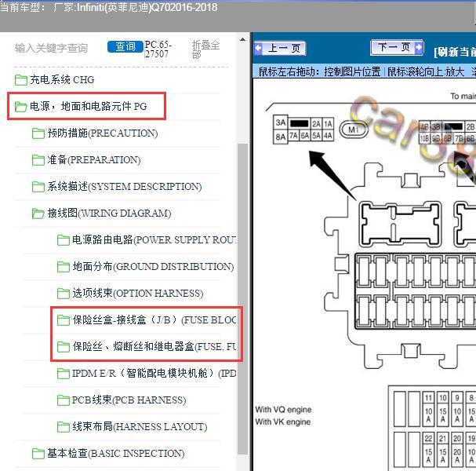Image resolution: width=476 pixels, height=471 pixels.
Task: Click folder icon next to 准备(PREPARATION)
Action: (38, 160)
